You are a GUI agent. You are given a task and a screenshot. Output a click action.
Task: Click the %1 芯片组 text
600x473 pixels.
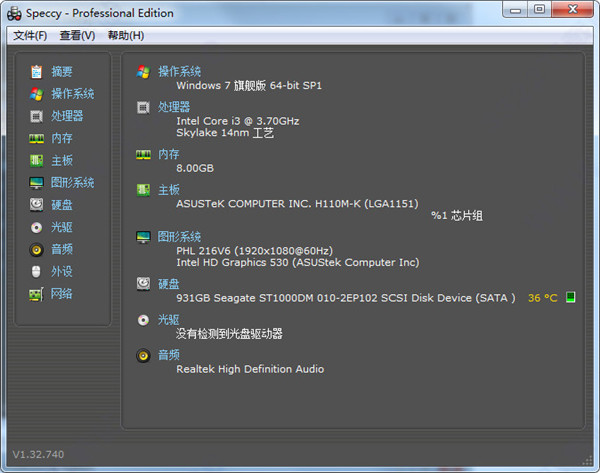click(457, 215)
